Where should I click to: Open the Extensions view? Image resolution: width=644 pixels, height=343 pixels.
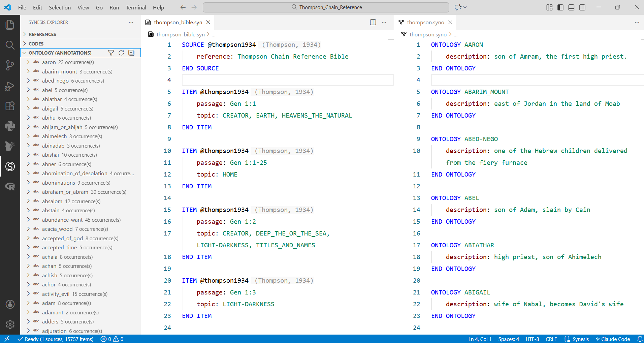tap(10, 106)
